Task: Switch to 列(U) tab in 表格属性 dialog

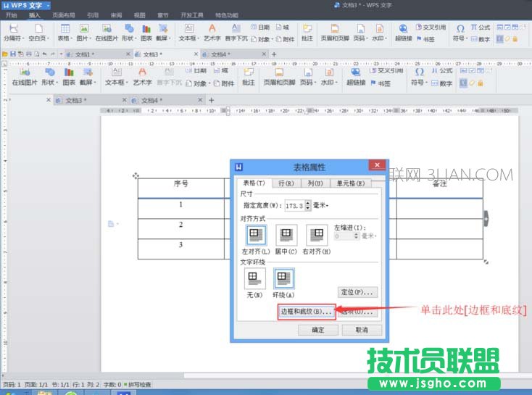Action: coord(315,183)
